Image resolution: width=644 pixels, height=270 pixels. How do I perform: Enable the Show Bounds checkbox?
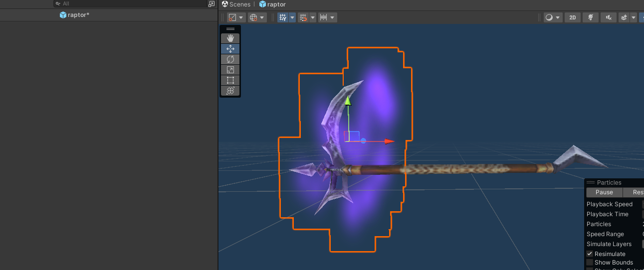click(x=590, y=263)
